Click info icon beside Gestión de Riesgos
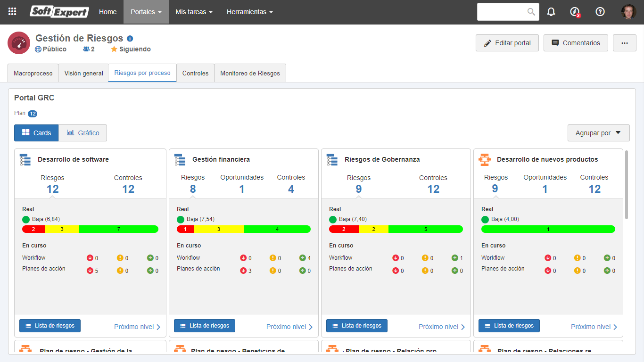Screen dimensions: 644x362 click(x=130, y=39)
